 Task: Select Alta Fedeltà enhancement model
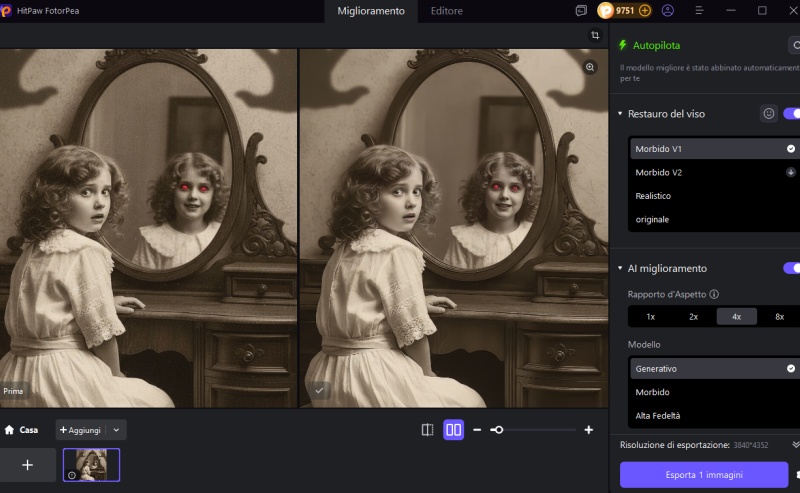point(714,415)
